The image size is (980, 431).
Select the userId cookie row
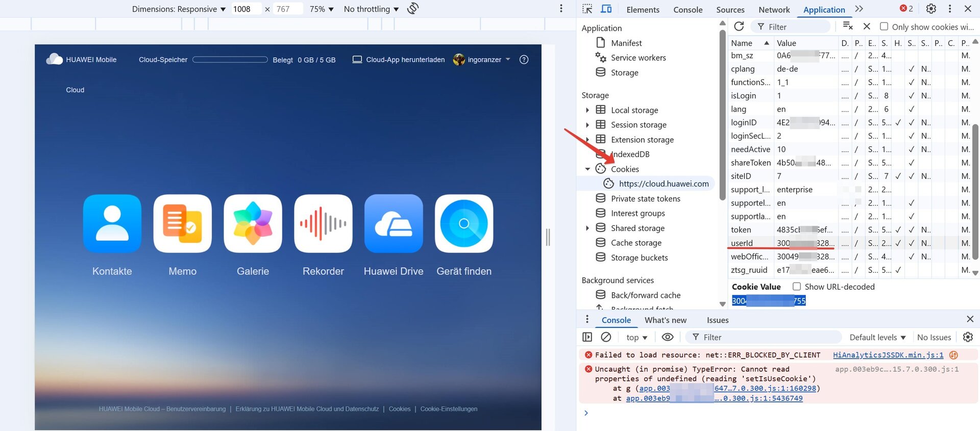point(849,243)
